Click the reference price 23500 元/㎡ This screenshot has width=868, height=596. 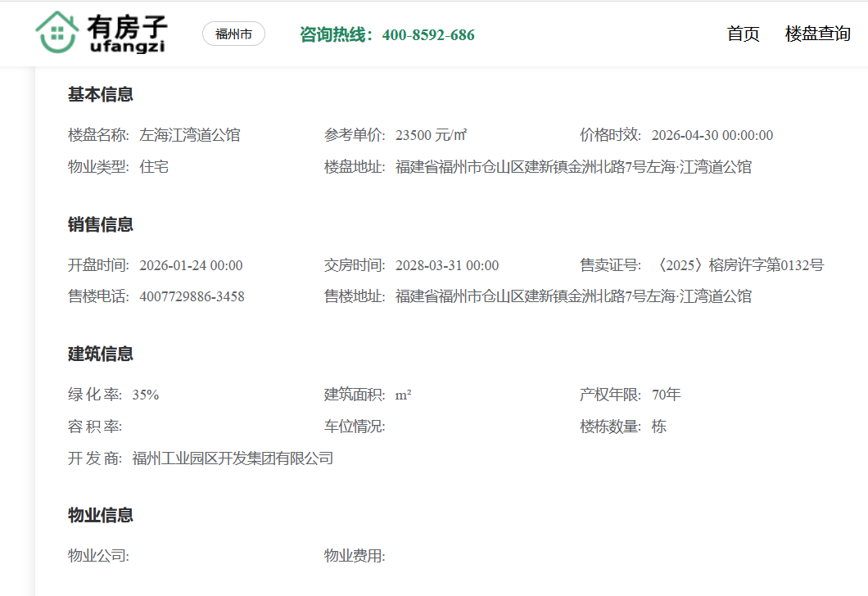431,136
